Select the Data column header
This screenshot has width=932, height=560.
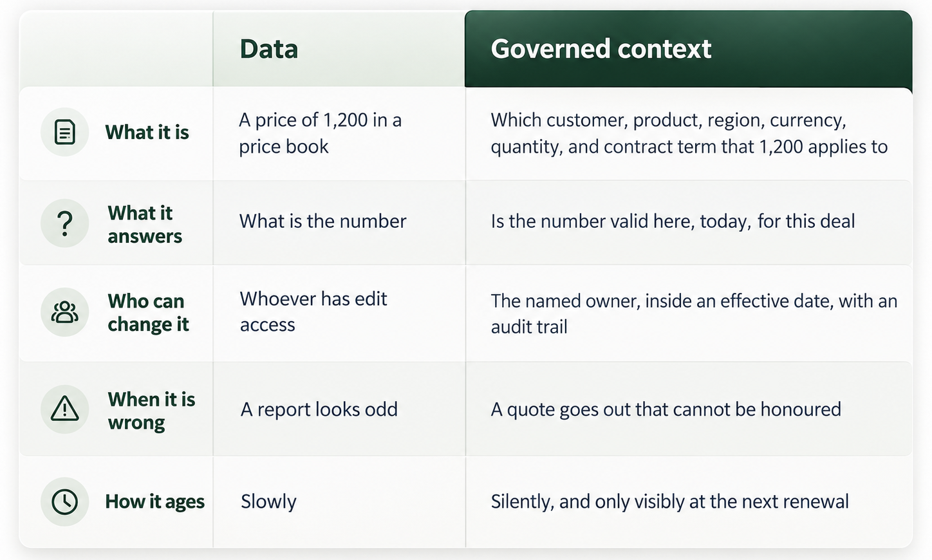[269, 49]
